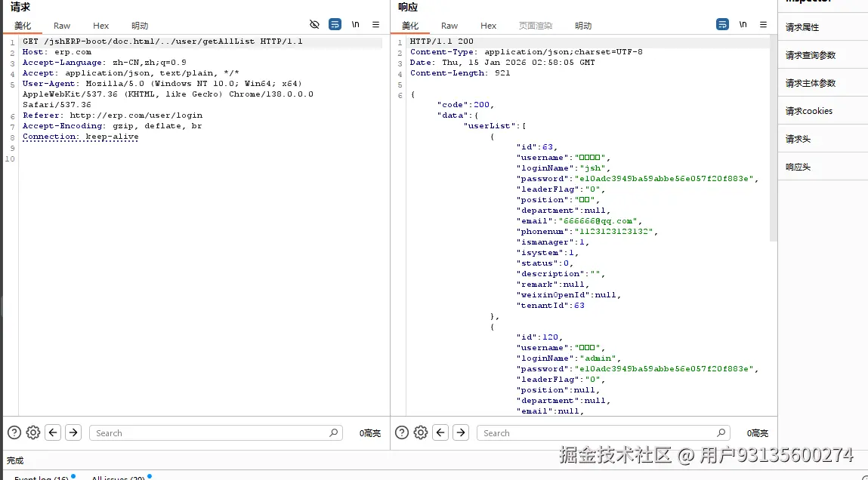Toggle \n non-printable characters in request pane
This screenshot has height=480, width=868.
[x=355, y=24]
